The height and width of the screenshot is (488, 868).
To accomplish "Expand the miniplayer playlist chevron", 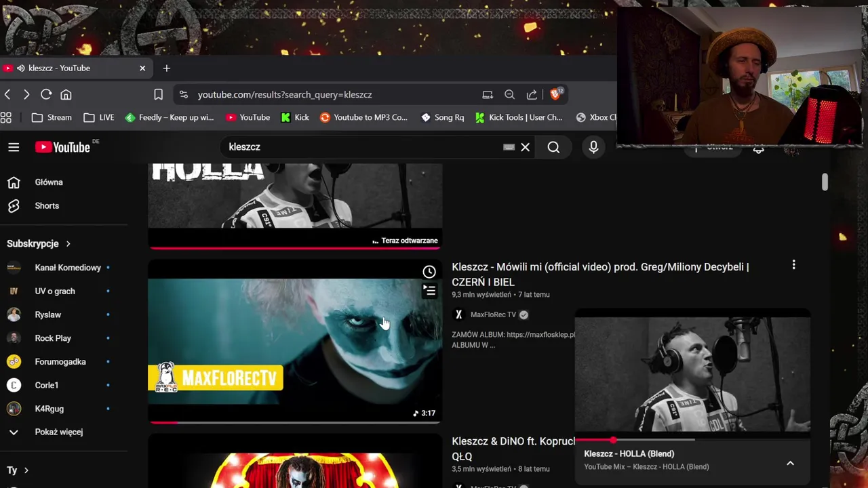I will coord(790,463).
